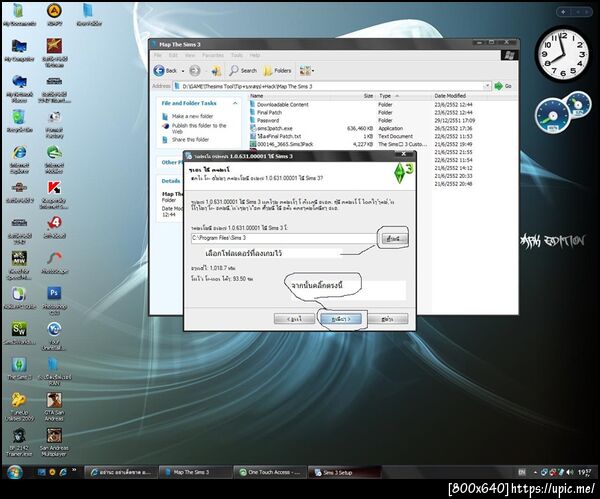Click the Up folder icon in Explorer toolbar
This screenshot has width=600, height=499.
click(x=216, y=70)
